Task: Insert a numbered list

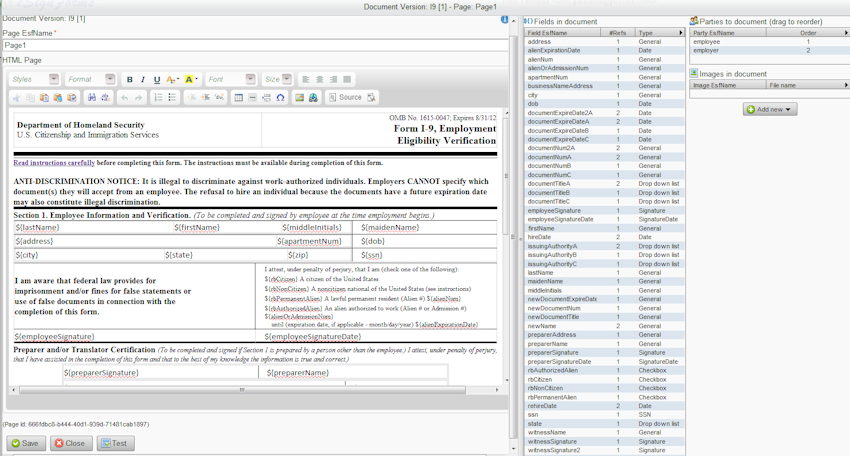Action: coord(158,98)
